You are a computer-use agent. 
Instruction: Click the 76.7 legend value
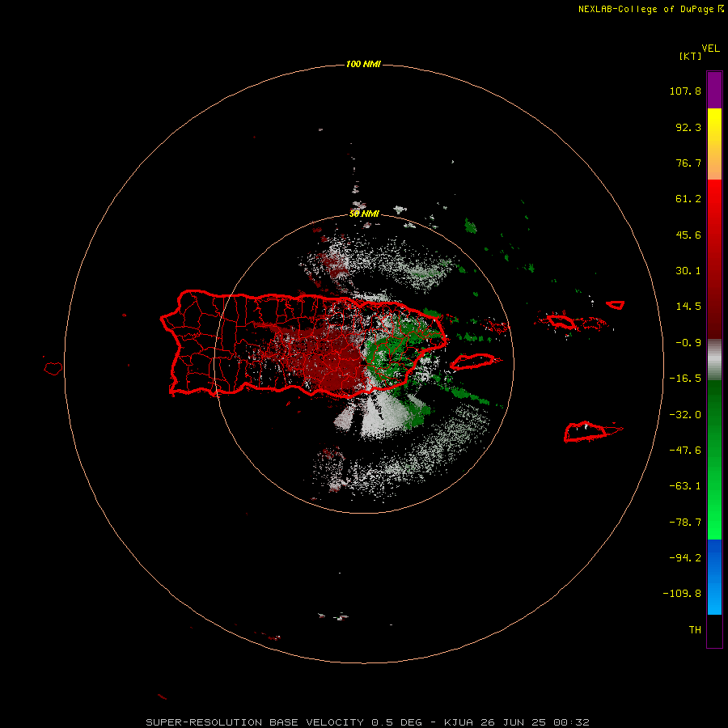[x=688, y=163]
